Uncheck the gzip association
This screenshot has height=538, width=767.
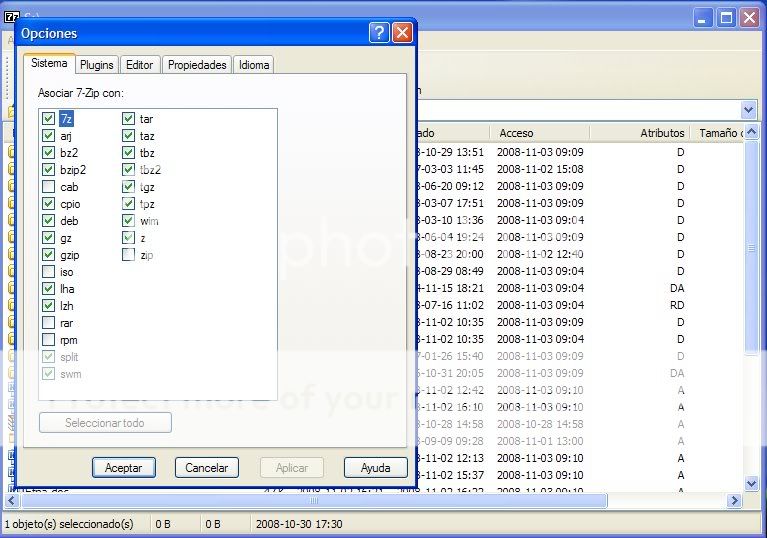(x=48, y=255)
